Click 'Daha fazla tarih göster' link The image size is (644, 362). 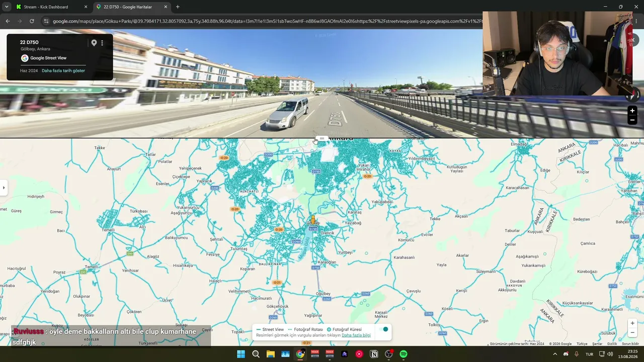point(63,71)
